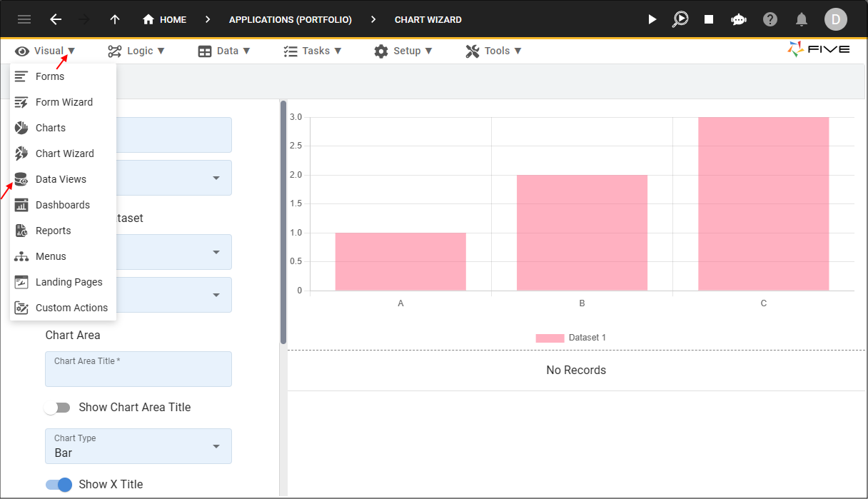Screen dimensions: 868x499
Task: Click the Landing Pages icon
Action: click(21, 282)
